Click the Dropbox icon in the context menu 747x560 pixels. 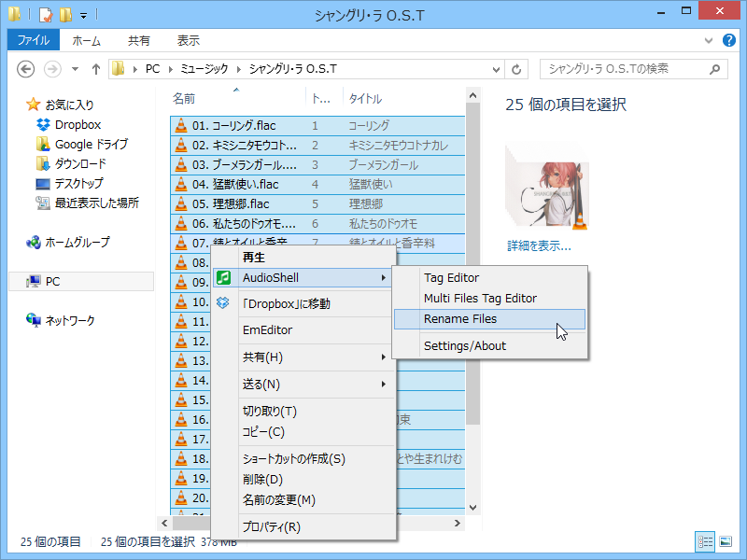point(222,302)
